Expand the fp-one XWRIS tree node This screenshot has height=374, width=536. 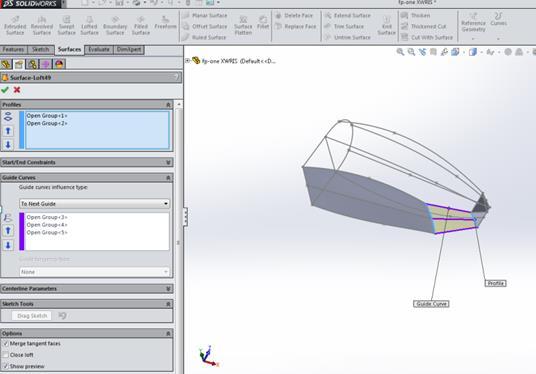pos(187,61)
